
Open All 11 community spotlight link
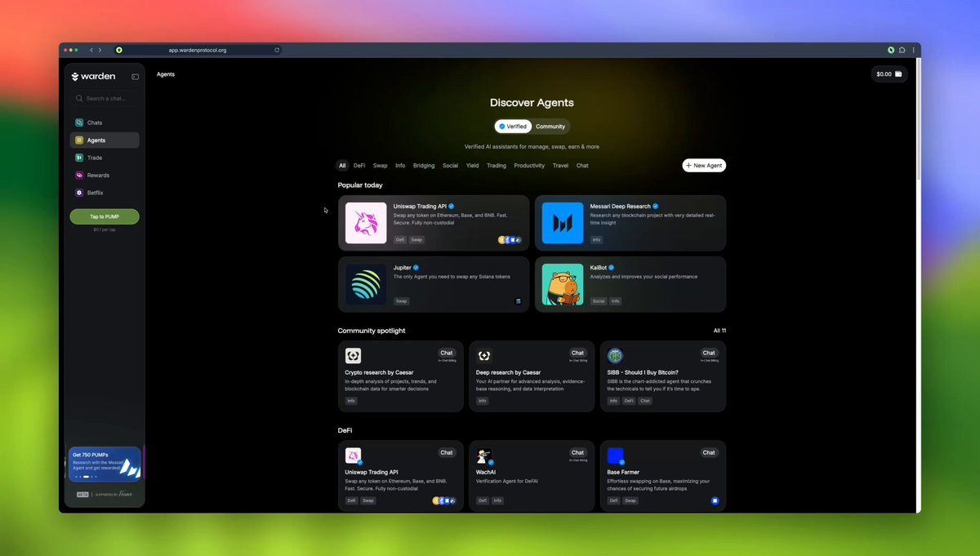[x=719, y=331]
